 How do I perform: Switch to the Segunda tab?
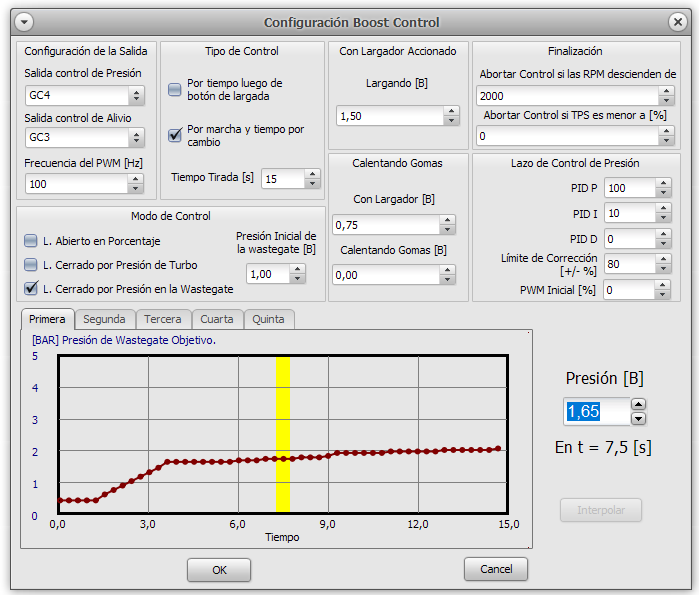tap(104, 320)
